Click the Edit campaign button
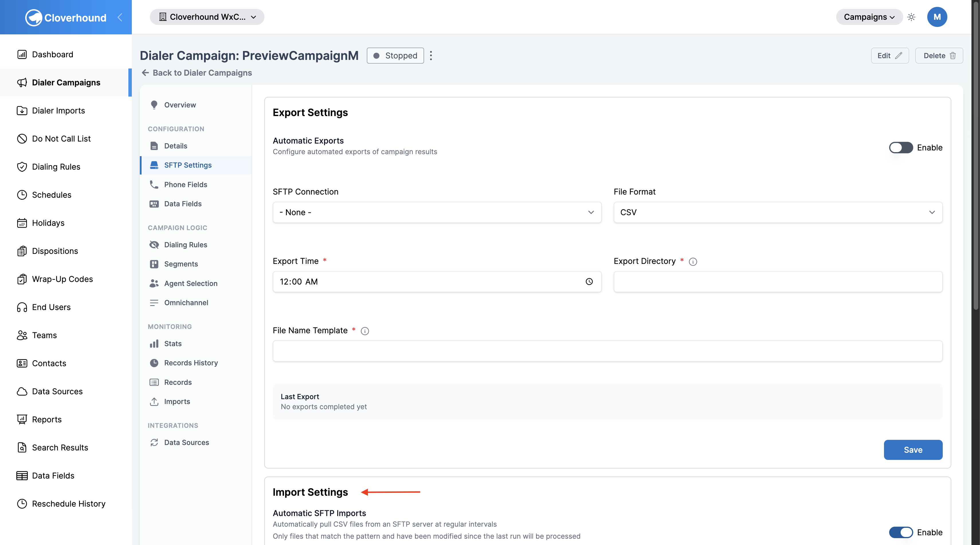980x545 pixels. (x=889, y=56)
